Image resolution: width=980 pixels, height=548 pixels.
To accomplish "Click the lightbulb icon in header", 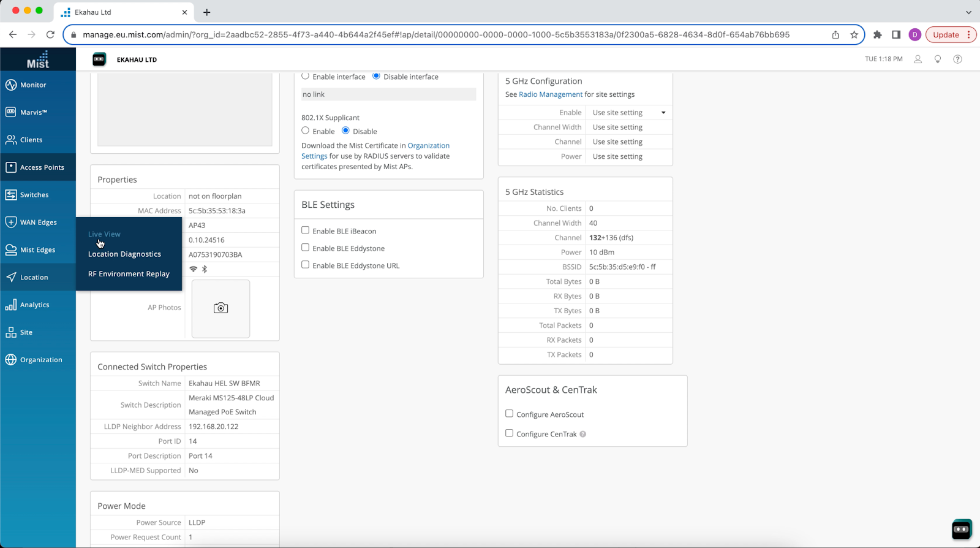I will 937,59.
